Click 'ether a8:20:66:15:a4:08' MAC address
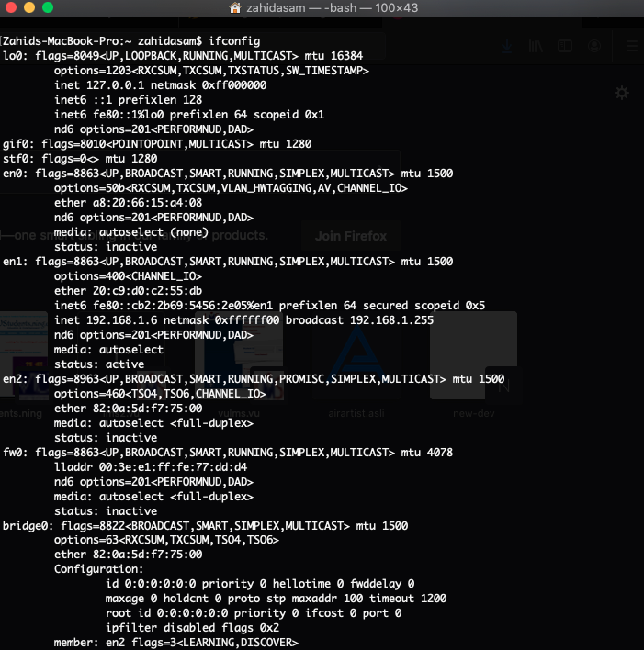644x650 pixels. (128, 203)
